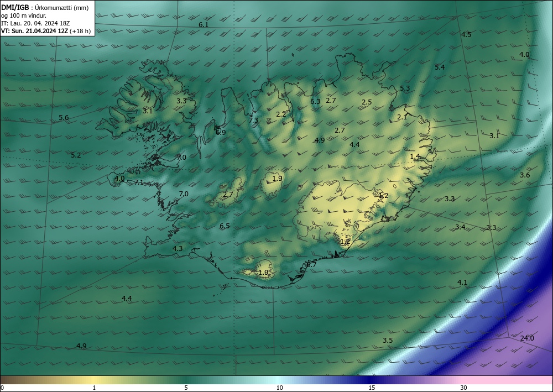Select the 7.3 map value
The image size is (553, 392).
253,120
